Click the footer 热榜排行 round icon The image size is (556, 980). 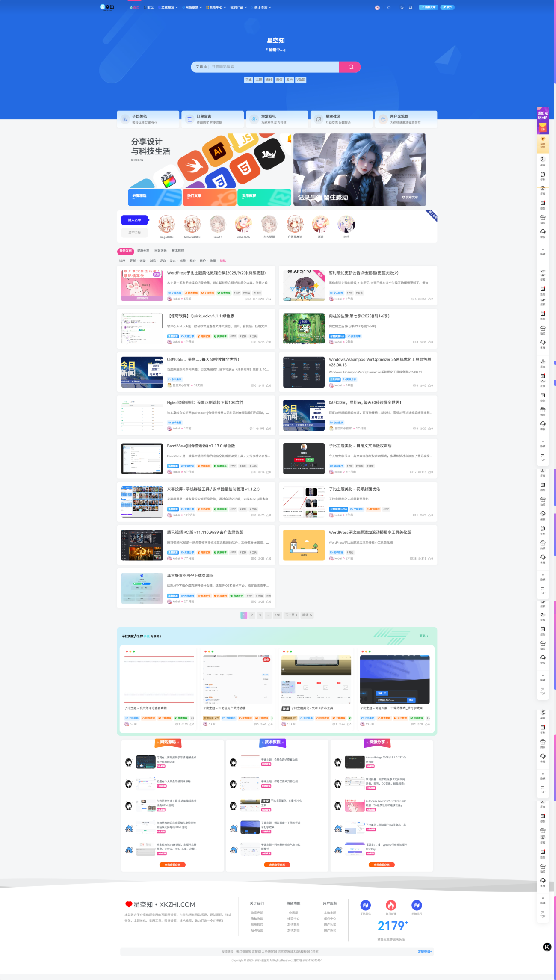click(x=417, y=905)
